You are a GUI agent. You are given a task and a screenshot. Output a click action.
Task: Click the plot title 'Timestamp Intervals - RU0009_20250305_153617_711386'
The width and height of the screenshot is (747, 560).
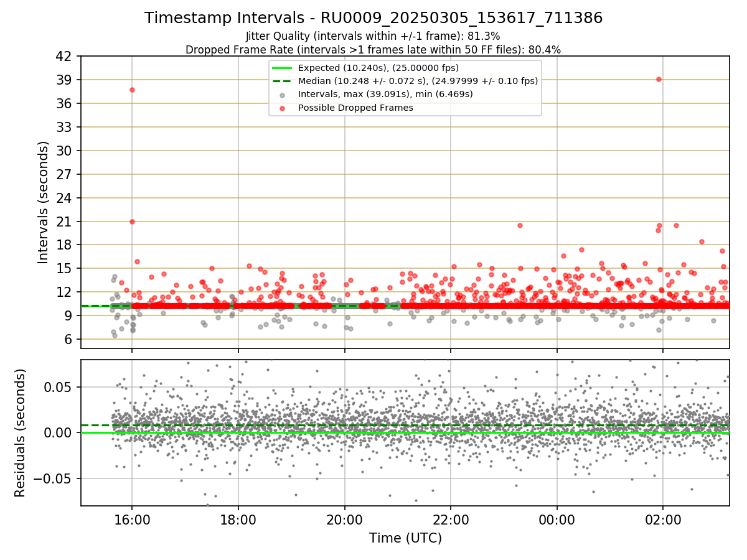(374, 18)
